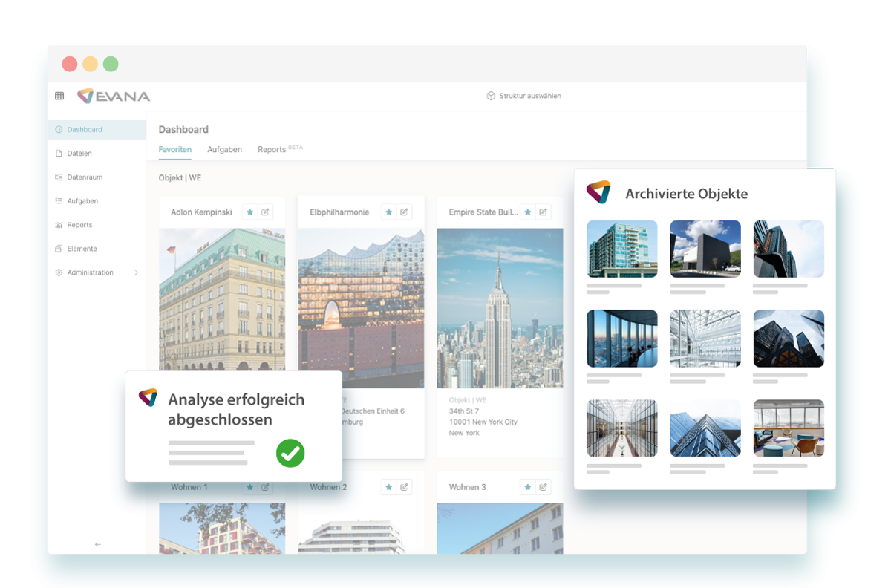Open the Struktur auswählen selector
Image resolution: width=891 pixels, height=588 pixels.
(x=523, y=96)
